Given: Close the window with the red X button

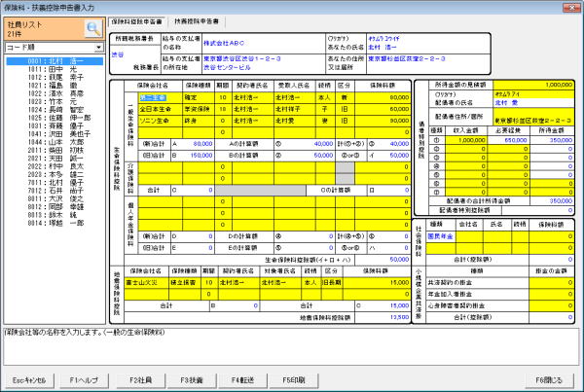Looking at the screenshot, I should (571, 7).
